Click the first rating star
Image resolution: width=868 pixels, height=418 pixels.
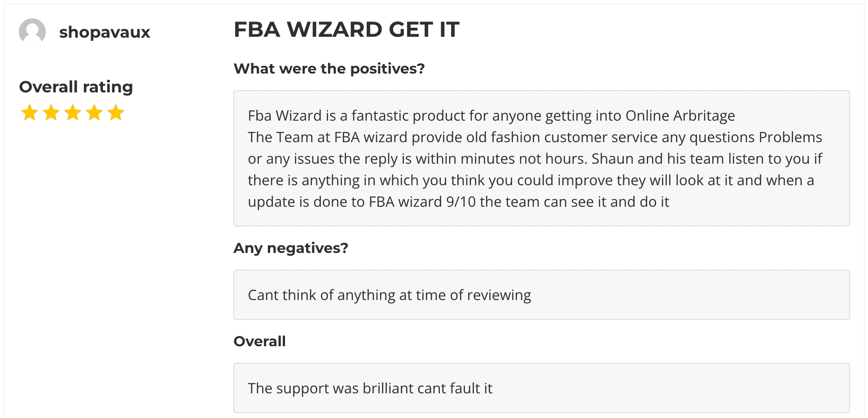30,113
